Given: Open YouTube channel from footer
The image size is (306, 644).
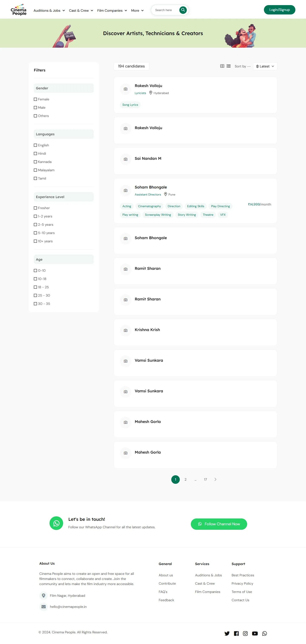Looking at the screenshot, I should [x=255, y=633].
